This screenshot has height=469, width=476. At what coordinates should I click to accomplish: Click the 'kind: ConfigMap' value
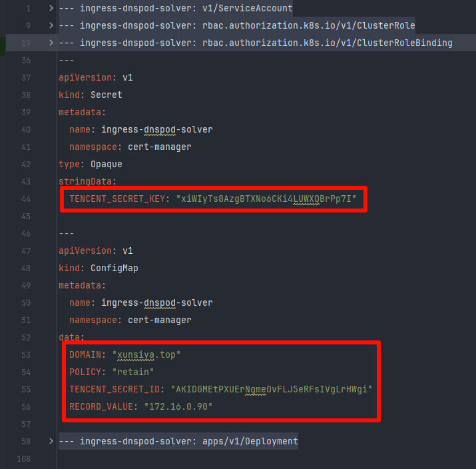pyautogui.click(x=114, y=268)
